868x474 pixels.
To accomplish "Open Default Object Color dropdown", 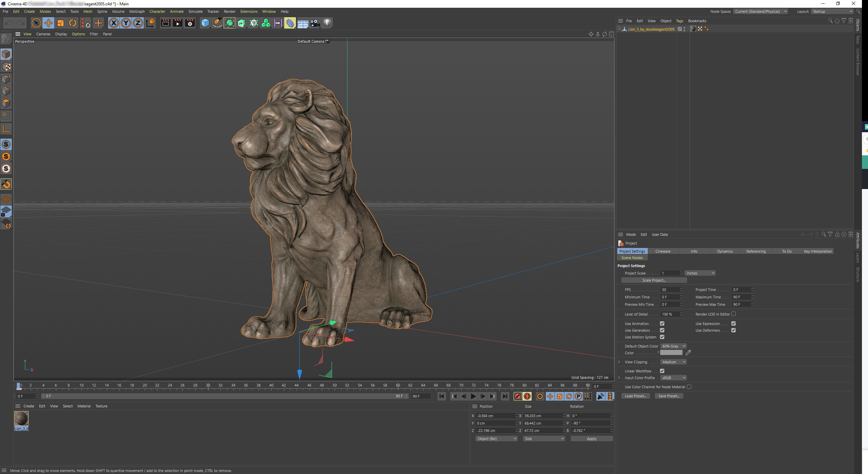I will (x=673, y=346).
